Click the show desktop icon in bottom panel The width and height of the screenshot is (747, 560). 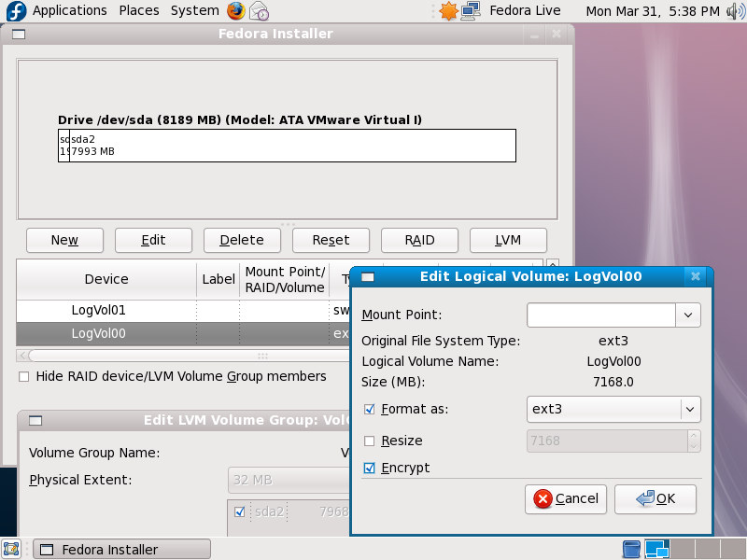(11, 550)
